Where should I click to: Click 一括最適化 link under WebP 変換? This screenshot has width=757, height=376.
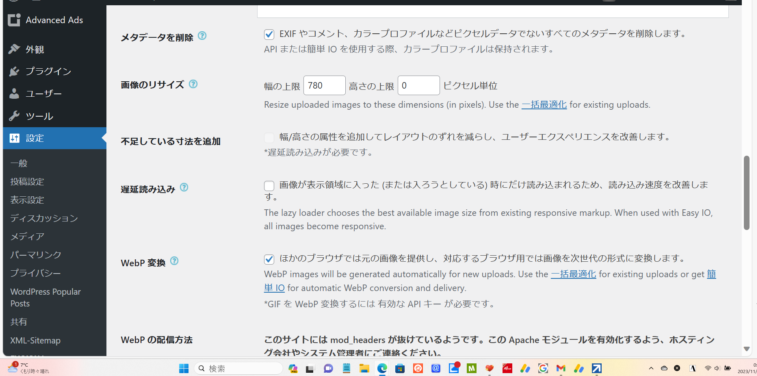point(574,274)
